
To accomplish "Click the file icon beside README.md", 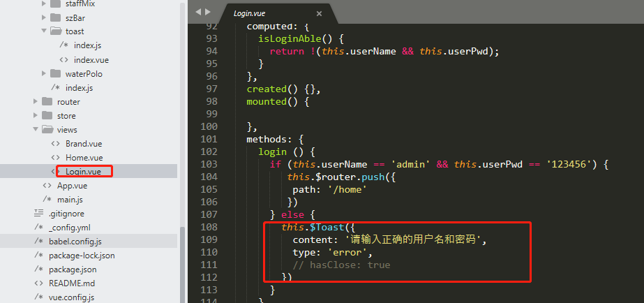I will click(x=38, y=283).
